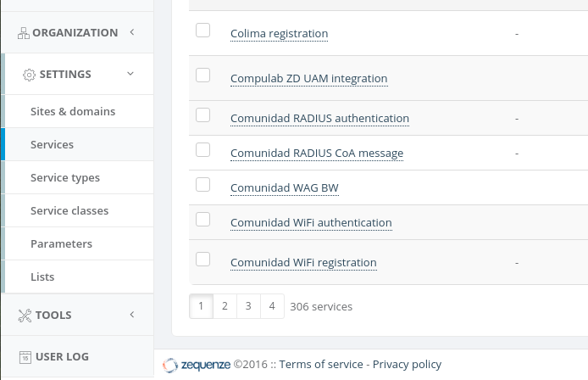588x380 pixels.
Task: Open the Terms of service link
Action: coord(321,365)
